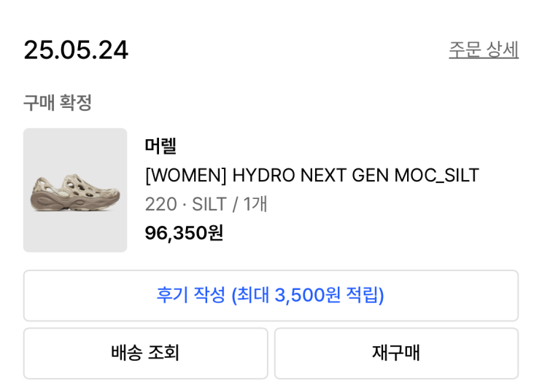Track delivery with the 배송 조회 button
The height and width of the screenshot is (392, 542).
pyautogui.click(x=145, y=353)
